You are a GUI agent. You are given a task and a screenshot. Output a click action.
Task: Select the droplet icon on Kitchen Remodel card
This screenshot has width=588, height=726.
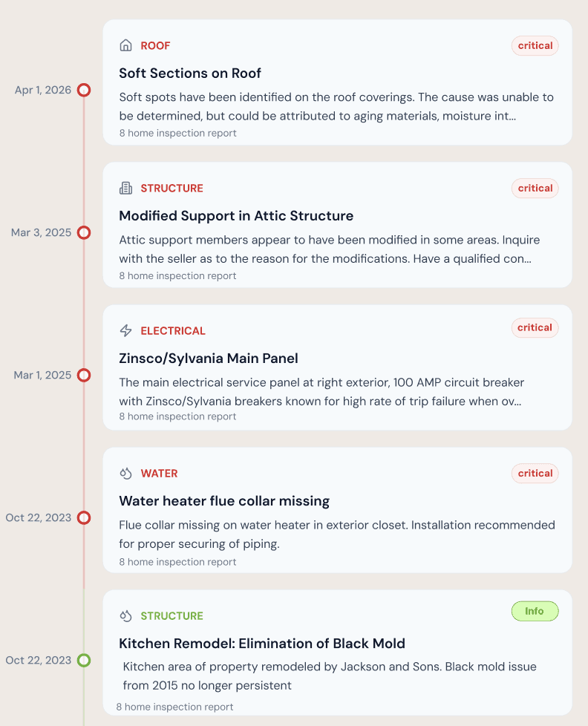coord(125,615)
